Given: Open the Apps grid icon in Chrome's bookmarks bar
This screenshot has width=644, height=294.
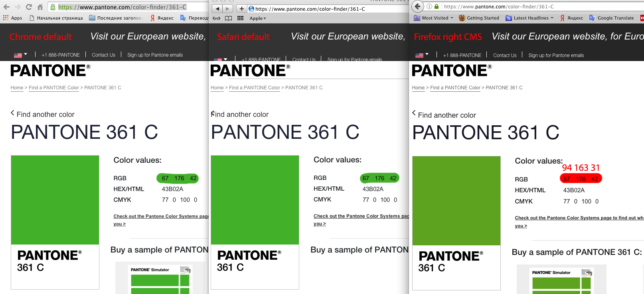Looking at the screenshot, I should click(6, 18).
